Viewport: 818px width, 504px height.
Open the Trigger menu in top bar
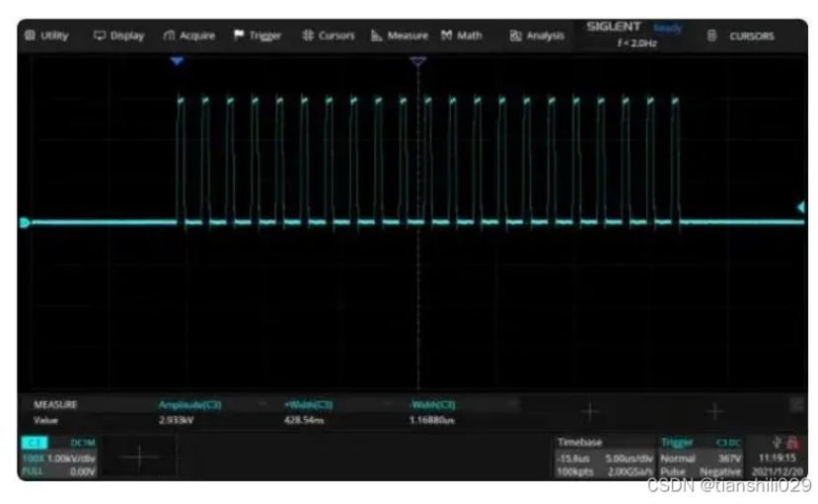tap(258, 36)
